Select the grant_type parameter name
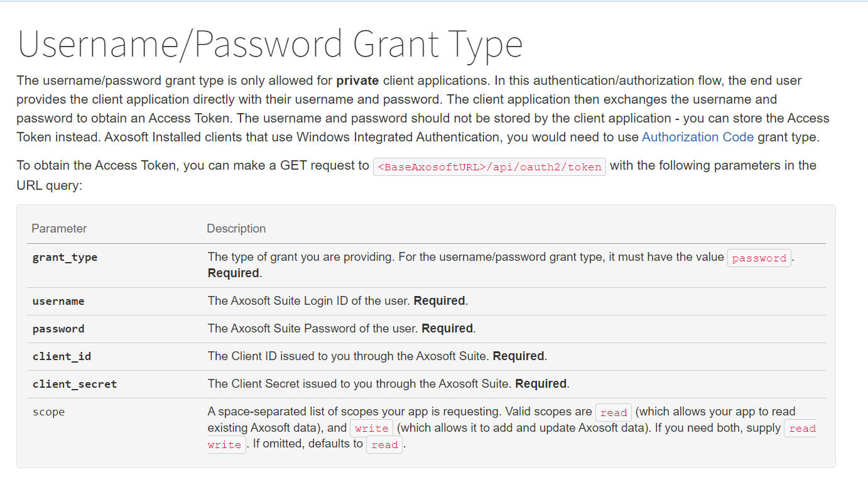The image size is (868, 477). 65,257
